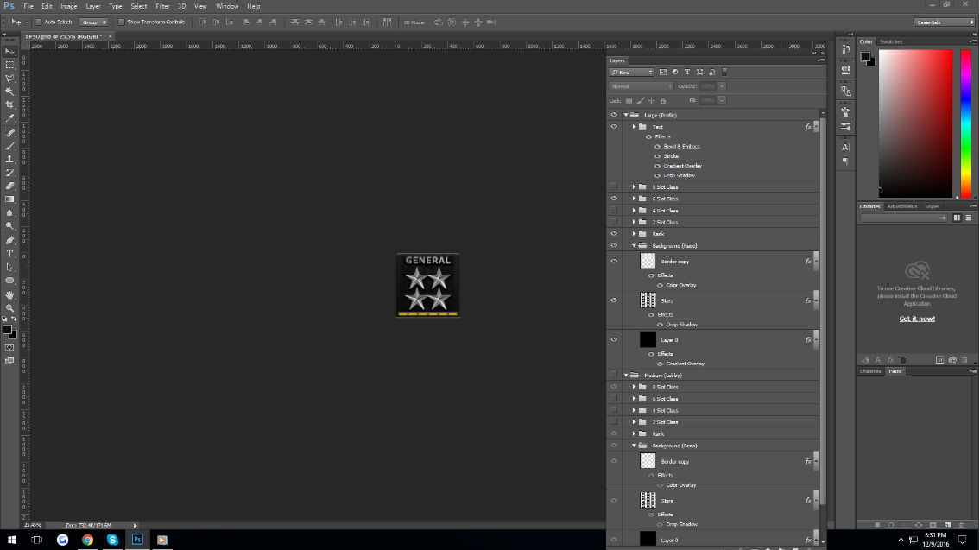This screenshot has height=550, width=980.
Task: Pick a red in color field
Action: coord(915,123)
